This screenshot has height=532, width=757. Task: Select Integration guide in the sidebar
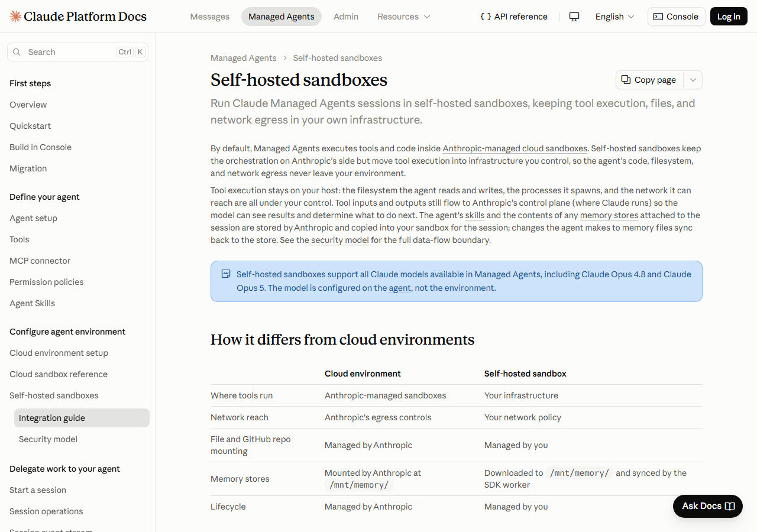(x=82, y=418)
